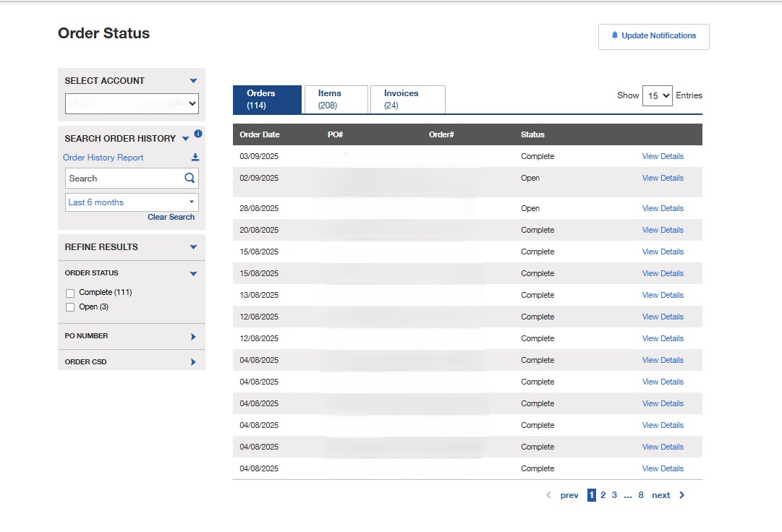The height and width of the screenshot is (532, 782).
Task: Click the magnifying glass search icon
Action: [190, 178]
